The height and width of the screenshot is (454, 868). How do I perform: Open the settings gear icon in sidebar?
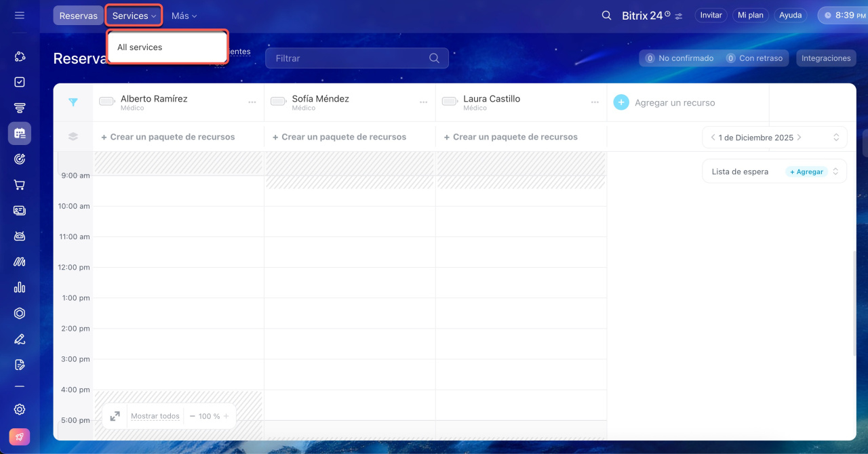coord(19,409)
